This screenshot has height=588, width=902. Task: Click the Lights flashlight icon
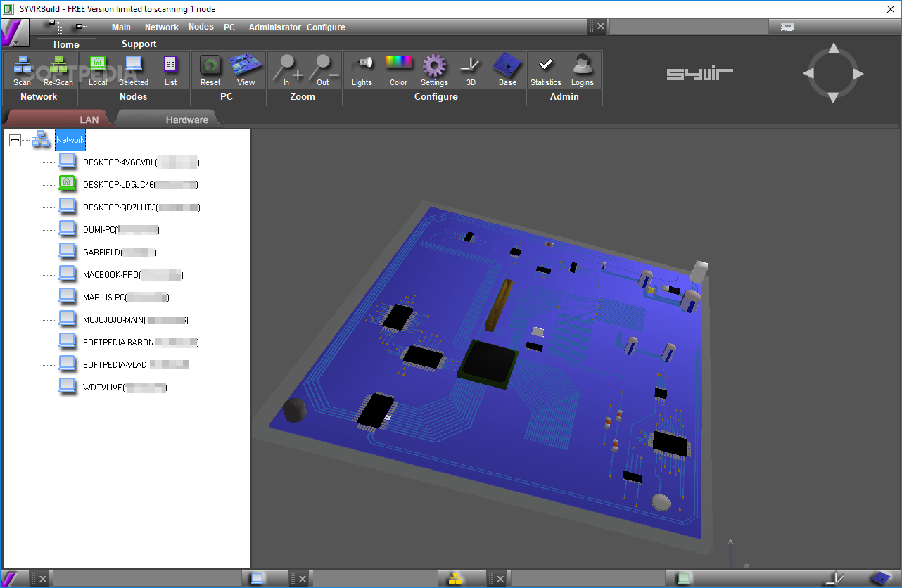click(x=362, y=64)
